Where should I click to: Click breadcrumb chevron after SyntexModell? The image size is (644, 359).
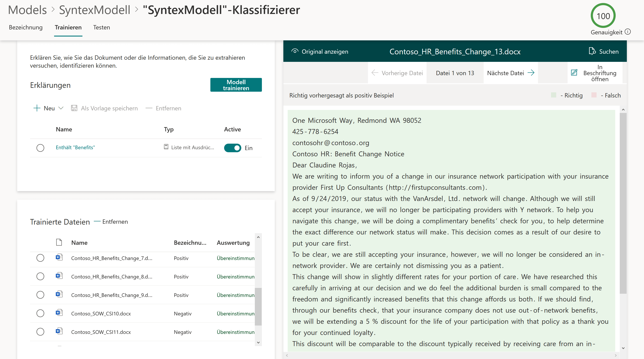[137, 9]
